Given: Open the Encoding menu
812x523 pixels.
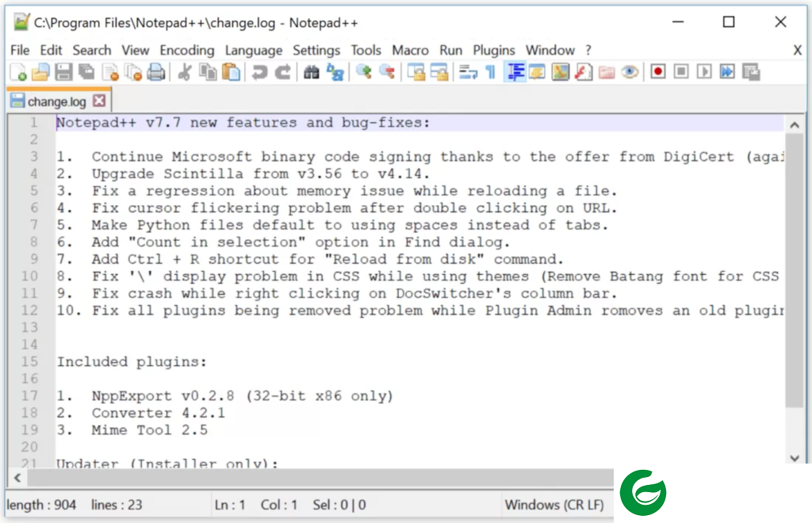Looking at the screenshot, I should click(x=187, y=50).
